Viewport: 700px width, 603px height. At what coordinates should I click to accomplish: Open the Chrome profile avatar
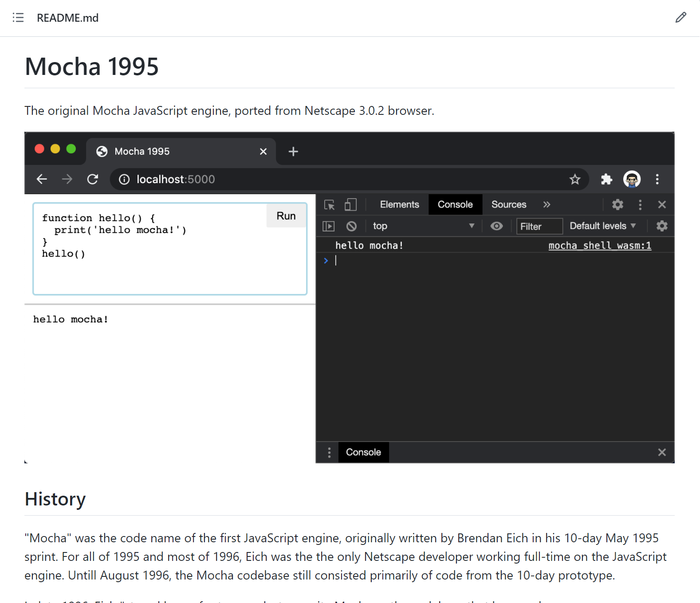click(632, 179)
